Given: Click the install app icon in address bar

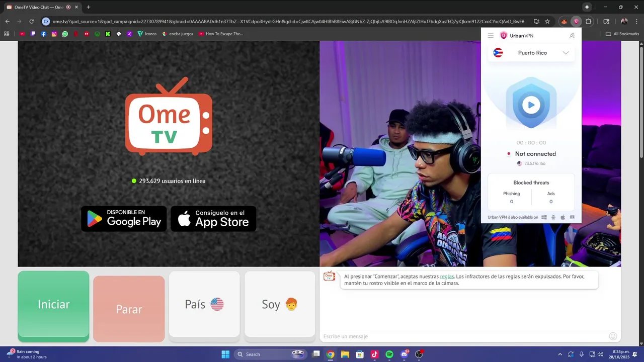Looking at the screenshot, I should coord(536,22).
